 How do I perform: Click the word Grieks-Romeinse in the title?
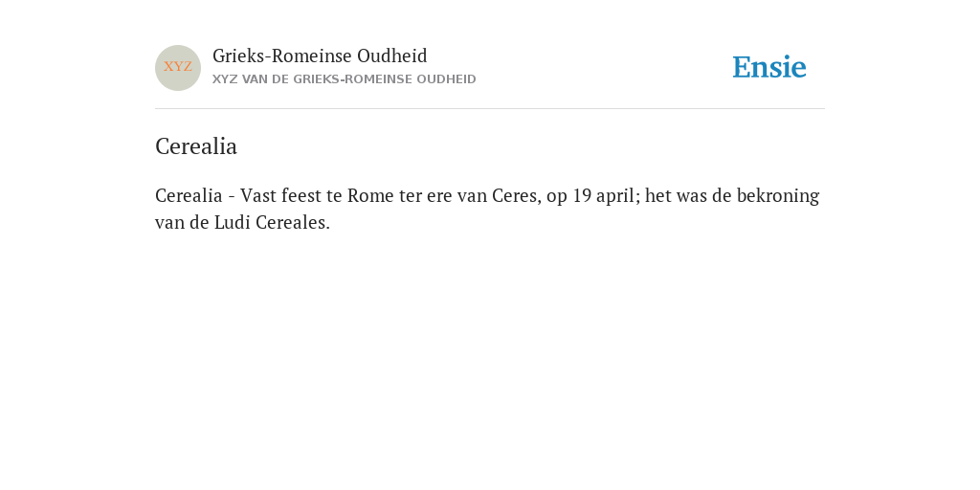(282, 56)
